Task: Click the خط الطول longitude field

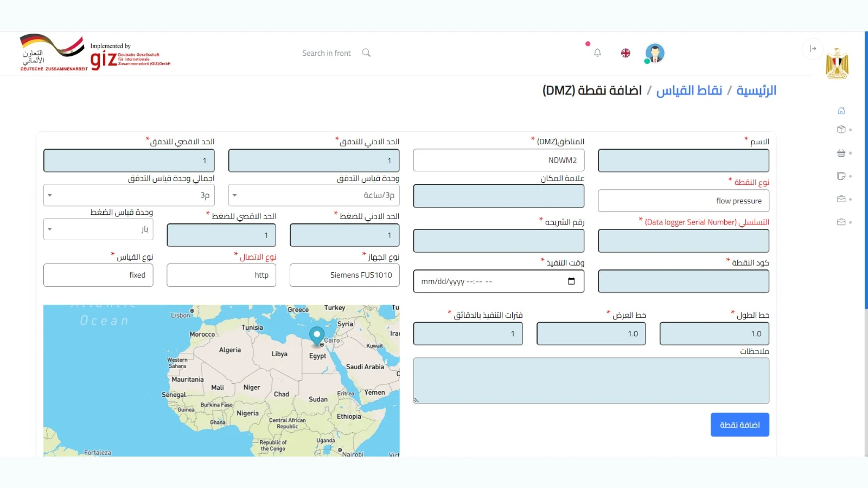Action: click(x=714, y=334)
